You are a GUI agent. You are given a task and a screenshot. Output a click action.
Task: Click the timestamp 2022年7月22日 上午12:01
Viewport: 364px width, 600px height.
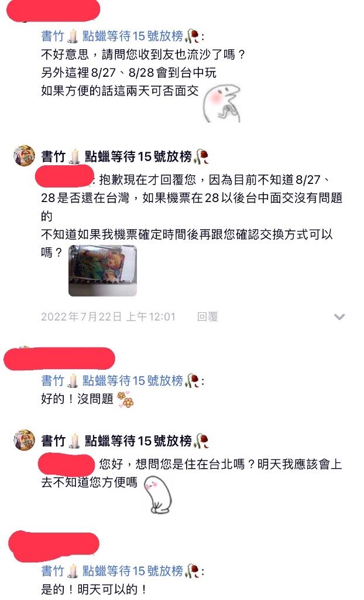pos(108,317)
